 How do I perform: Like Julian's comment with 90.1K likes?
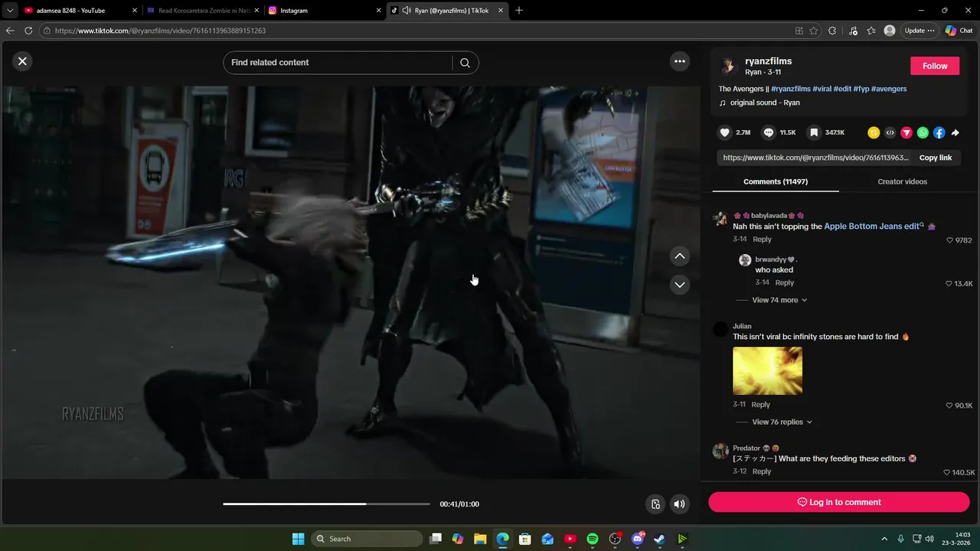coord(949,406)
